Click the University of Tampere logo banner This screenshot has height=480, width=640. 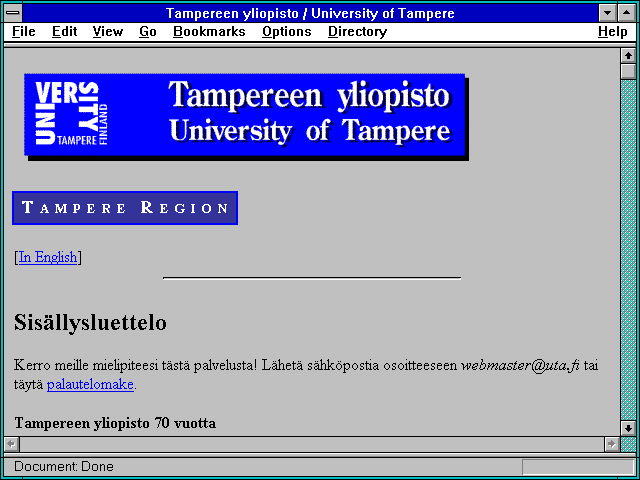click(x=246, y=117)
